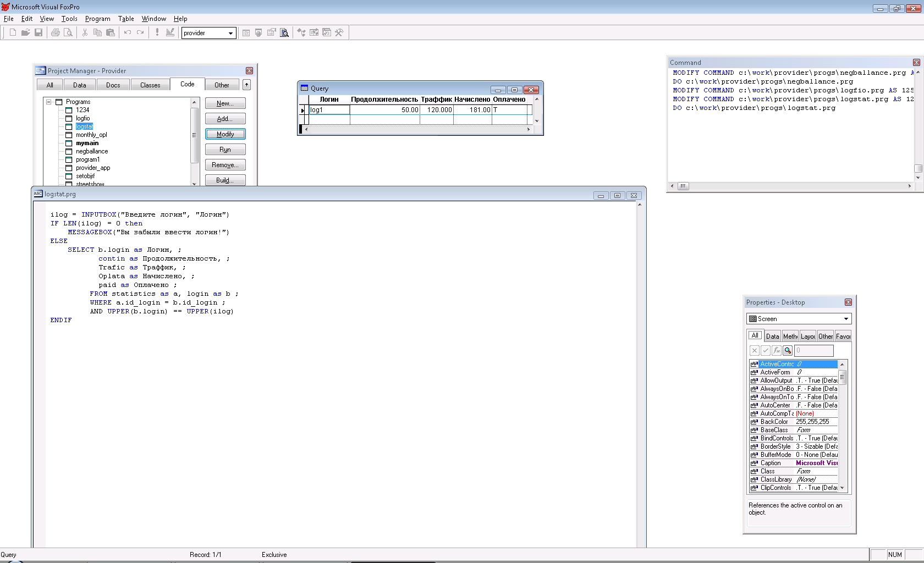Open the Program menu
Image resolution: width=924 pixels, height=563 pixels.
pyautogui.click(x=97, y=19)
